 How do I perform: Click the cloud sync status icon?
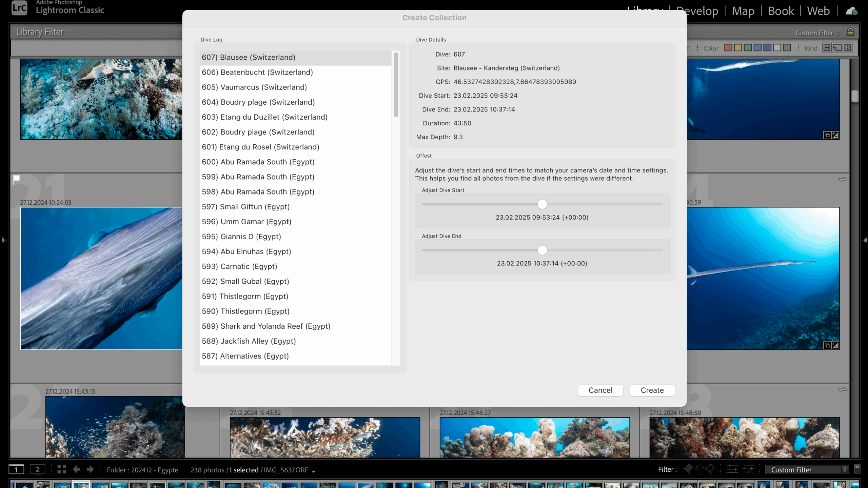[851, 11]
